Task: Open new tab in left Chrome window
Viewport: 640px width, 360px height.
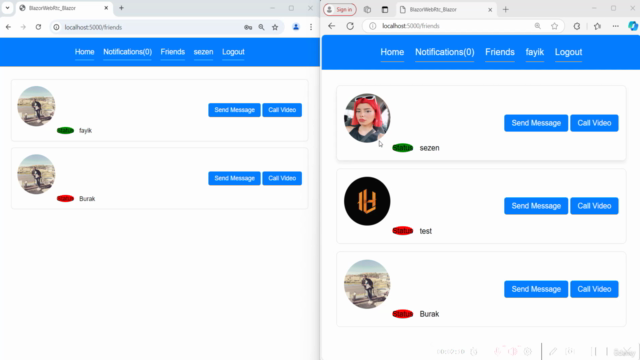Action: click(121, 8)
